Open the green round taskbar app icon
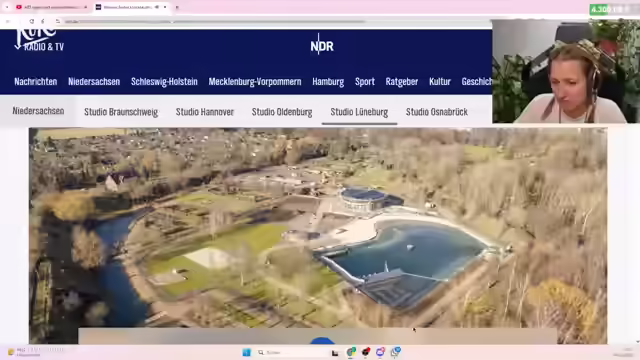640x360 pixels. [x=351, y=352]
